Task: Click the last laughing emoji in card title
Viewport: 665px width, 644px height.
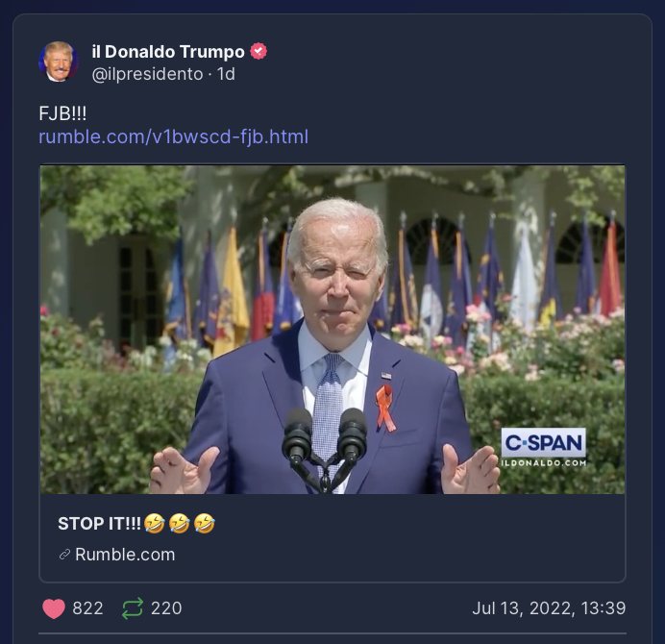Action: [x=205, y=523]
